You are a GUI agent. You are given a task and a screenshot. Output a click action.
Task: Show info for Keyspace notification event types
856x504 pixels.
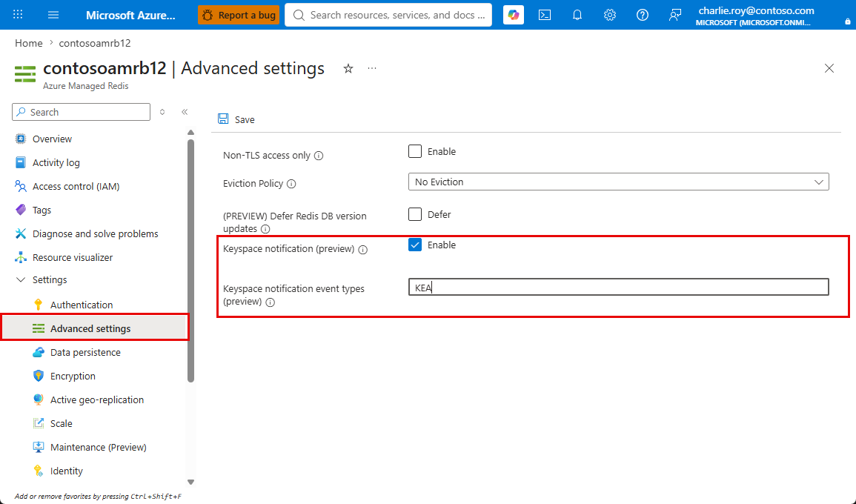click(x=271, y=302)
